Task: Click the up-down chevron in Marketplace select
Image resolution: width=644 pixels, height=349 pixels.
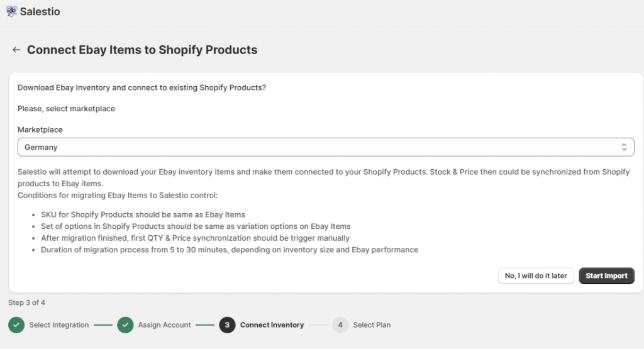Action: 624,147
